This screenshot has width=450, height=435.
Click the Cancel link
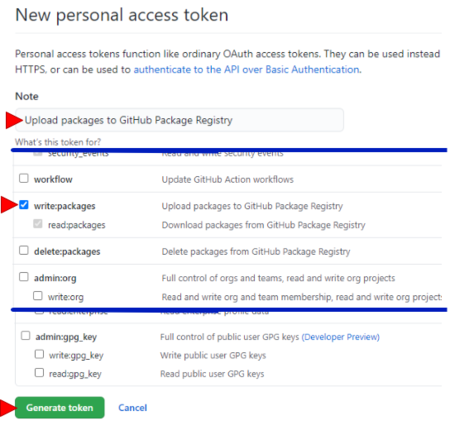[133, 408]
